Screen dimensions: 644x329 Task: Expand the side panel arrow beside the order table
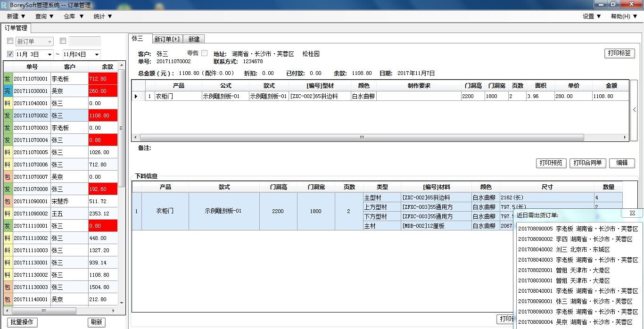pos(635,110)
